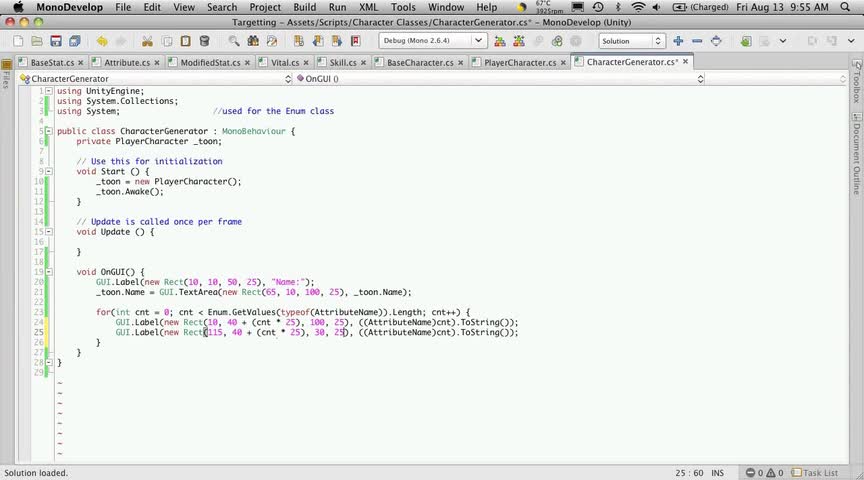Viewport: 864px width, 480px height.
Task: Open the Solution selector dropdown
Action: [631, 41]
